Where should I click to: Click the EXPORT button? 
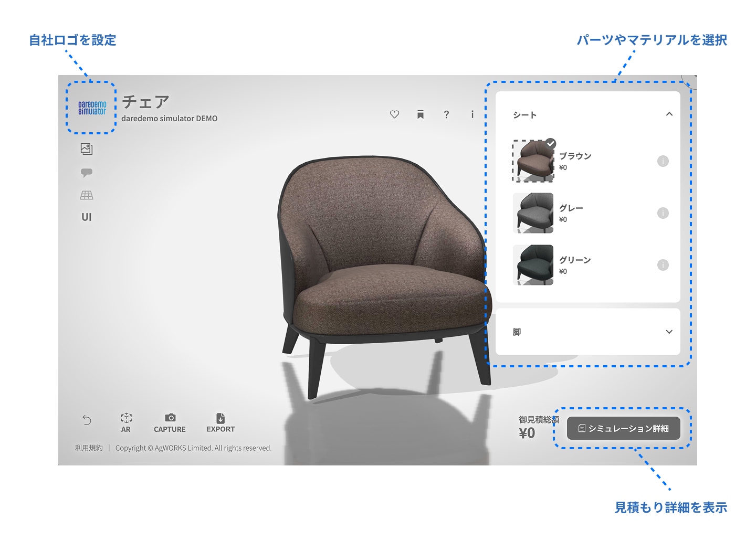(x=220, y=422)
